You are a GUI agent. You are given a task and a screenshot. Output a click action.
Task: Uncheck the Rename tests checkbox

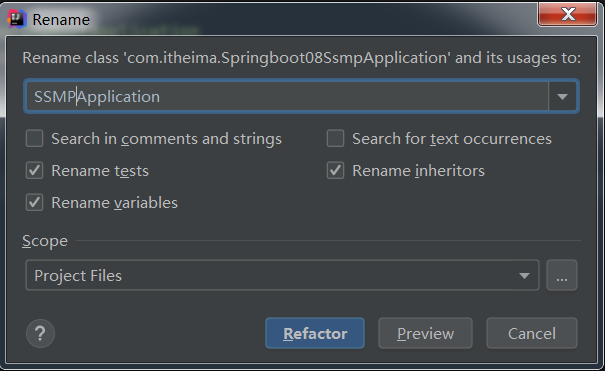click(34, 170)
